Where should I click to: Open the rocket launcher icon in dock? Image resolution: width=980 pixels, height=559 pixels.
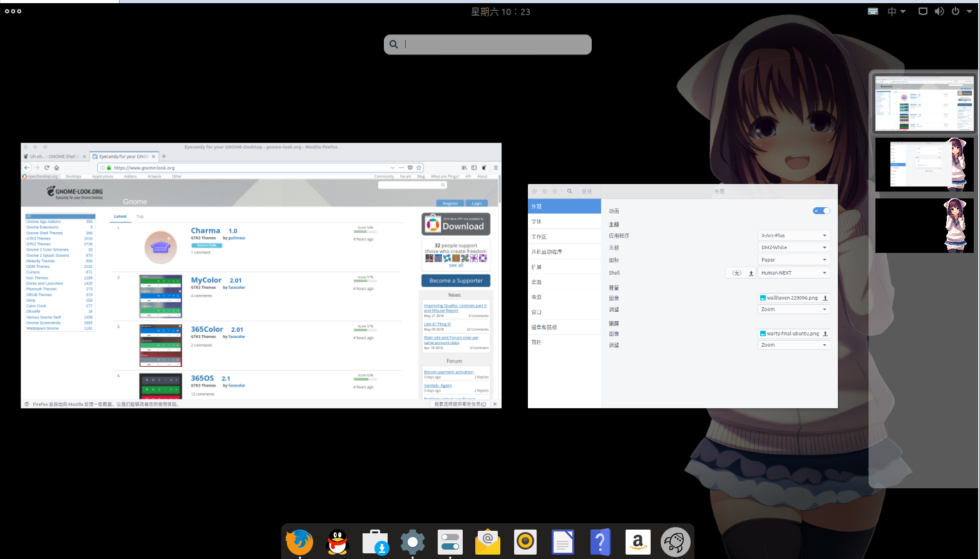(x=676, y=542)
